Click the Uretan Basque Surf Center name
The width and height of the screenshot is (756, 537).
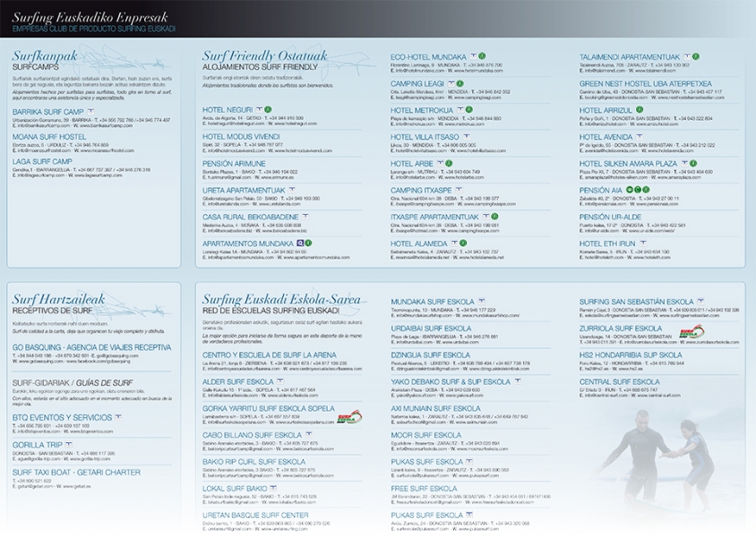pos(255,516)
